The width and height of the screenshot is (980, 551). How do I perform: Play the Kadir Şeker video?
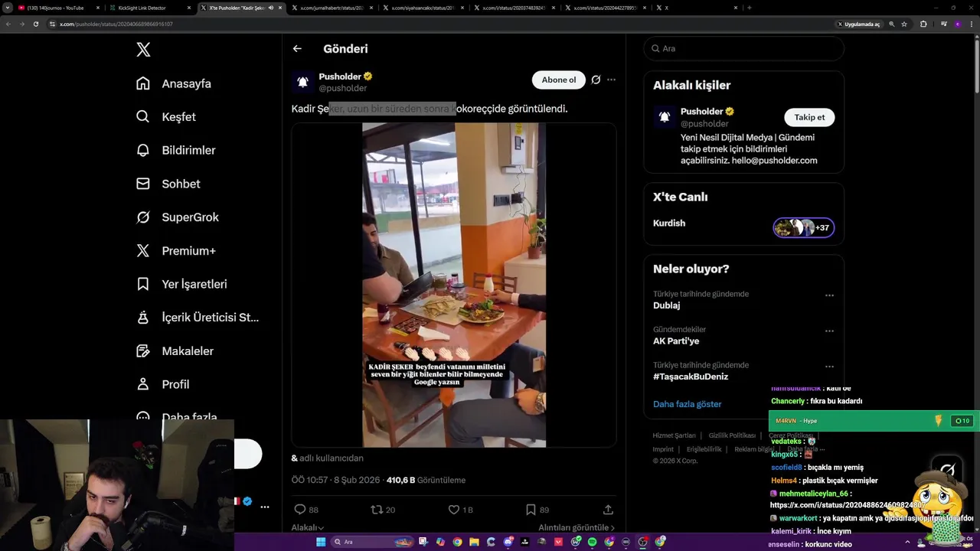pyautogui.click(x=454, y=285)
